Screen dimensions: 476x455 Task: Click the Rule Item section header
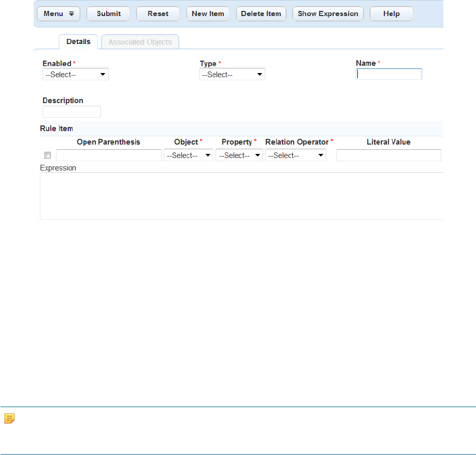[x=242, y=129]
